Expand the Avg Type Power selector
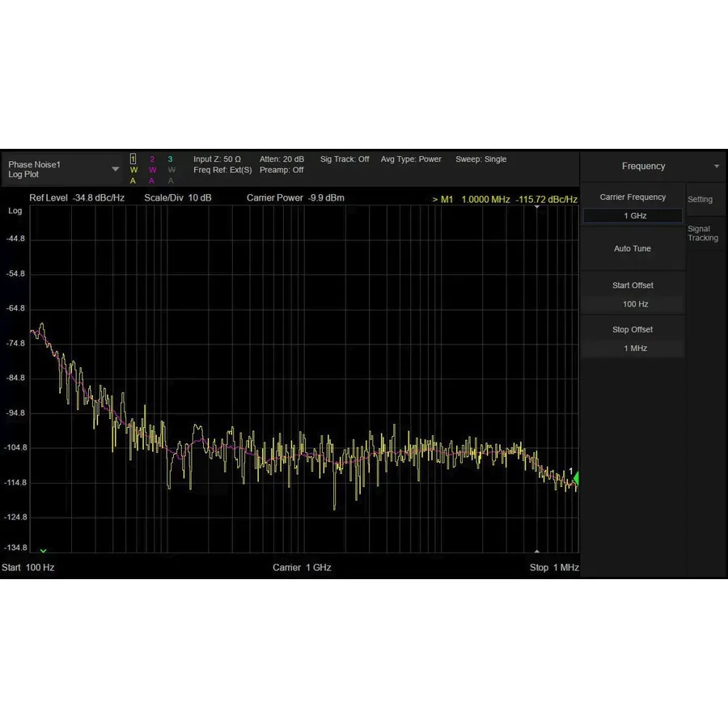 411,159
